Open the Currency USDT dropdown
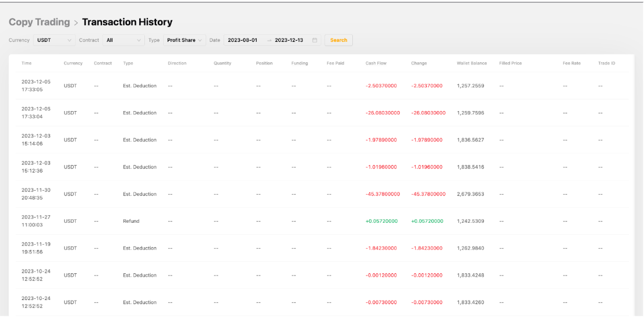This screenshot has width=644, height=332. 54,40
